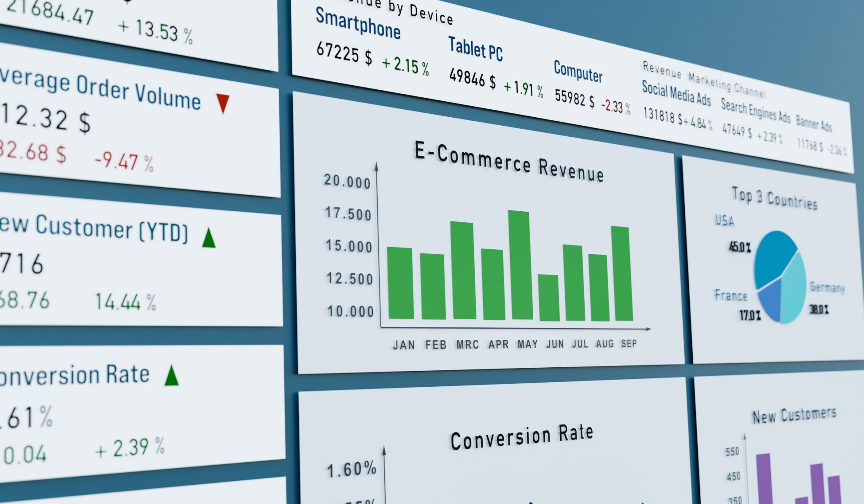This screenshot has width=864, height=504.
Task: Click the France label near the pie chart
Action: [x=731, y=296]
